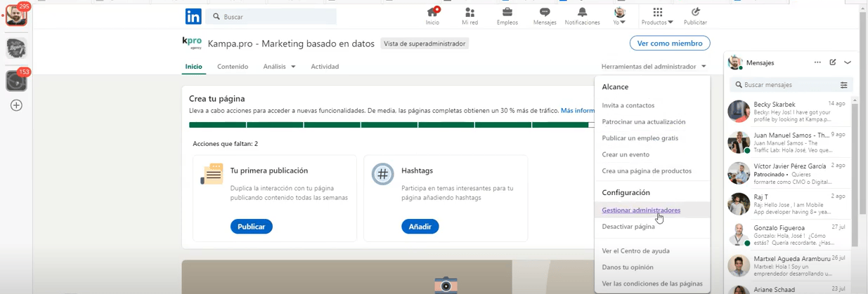
Task: Click the Publicar button on first publication card
Action: pyautogui.click(x=251, y=227)
